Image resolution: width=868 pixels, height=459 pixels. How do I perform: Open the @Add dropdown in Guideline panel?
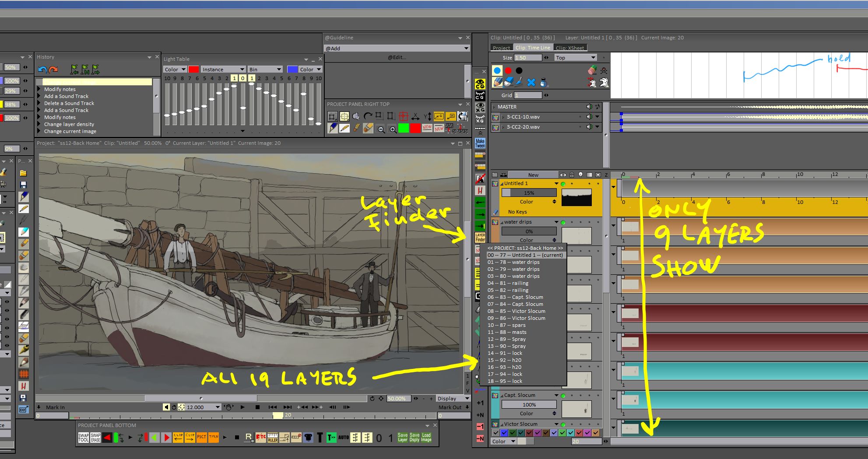[x=397, y=48]
